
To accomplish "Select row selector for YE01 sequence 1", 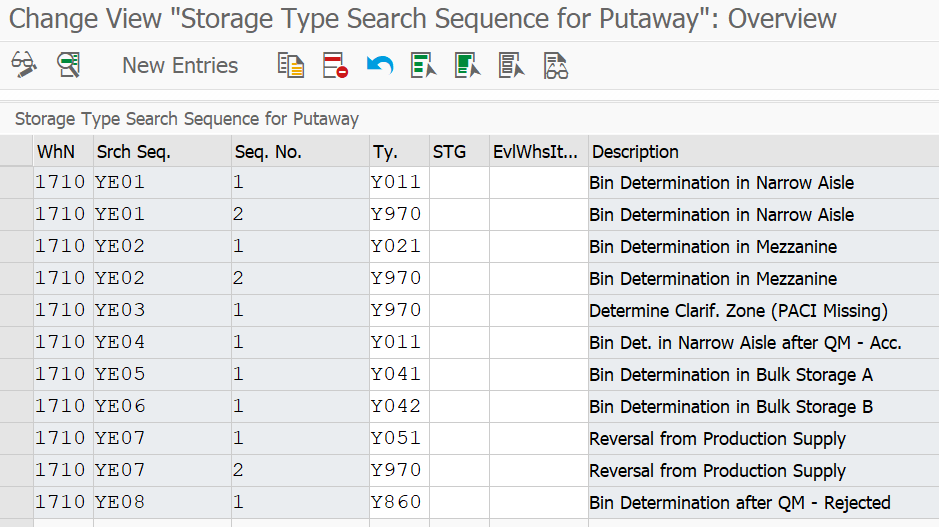I will coord(16,182).
